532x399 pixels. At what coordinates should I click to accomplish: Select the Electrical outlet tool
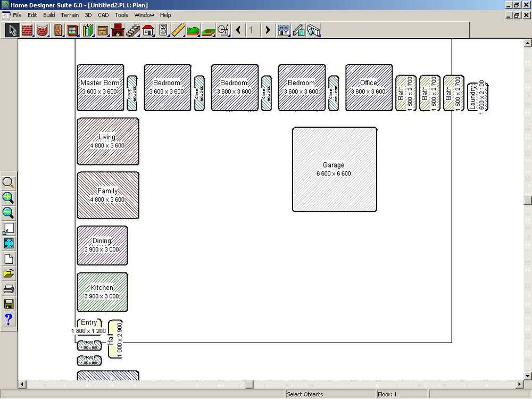(x=163, y=30)
